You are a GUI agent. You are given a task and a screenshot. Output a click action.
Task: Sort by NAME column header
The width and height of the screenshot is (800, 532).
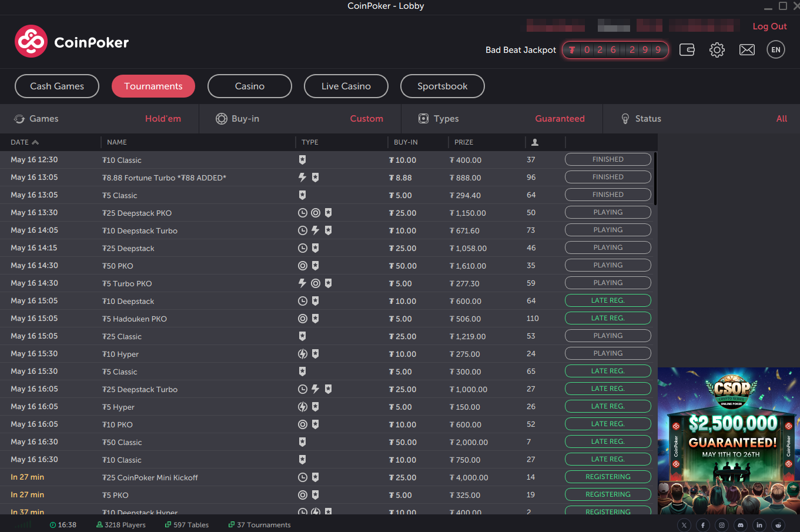117,142
